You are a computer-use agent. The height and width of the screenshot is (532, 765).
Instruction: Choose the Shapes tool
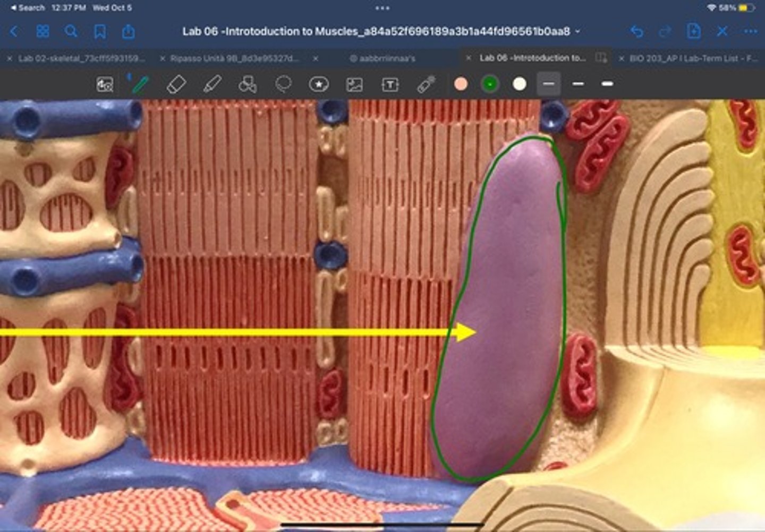tap(248, 84)
